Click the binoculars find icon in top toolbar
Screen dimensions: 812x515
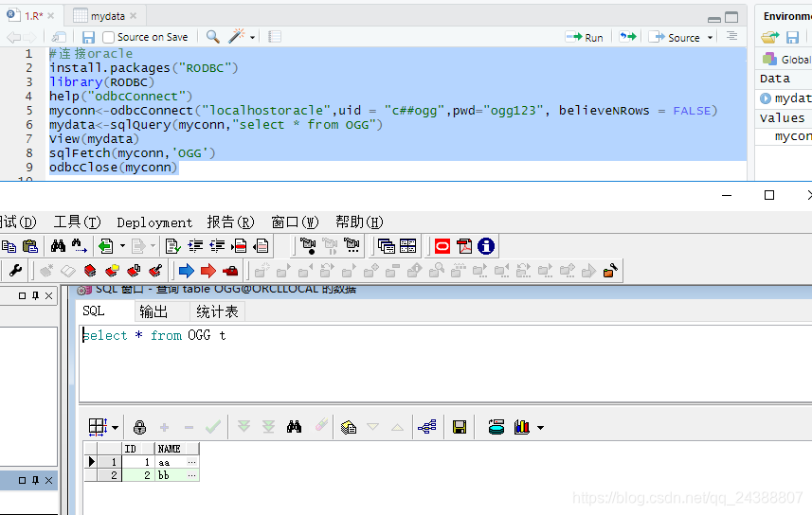point(58,246)
